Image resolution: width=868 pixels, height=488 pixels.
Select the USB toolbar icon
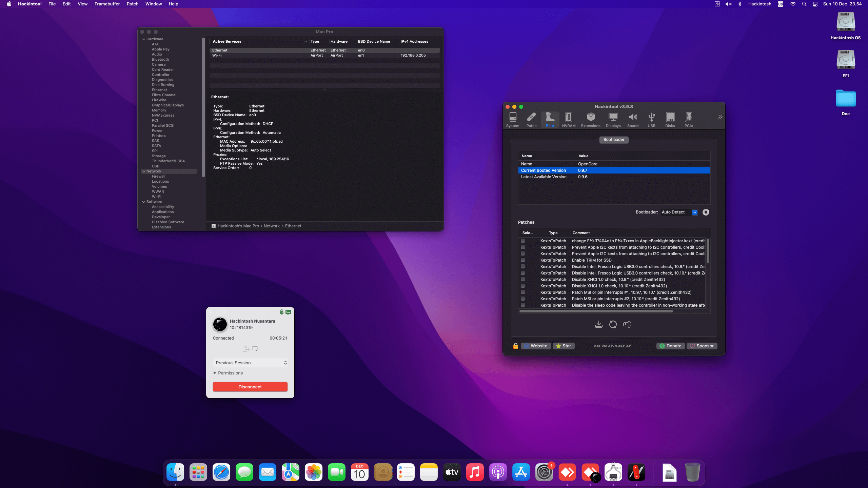(x=651, y=120)
